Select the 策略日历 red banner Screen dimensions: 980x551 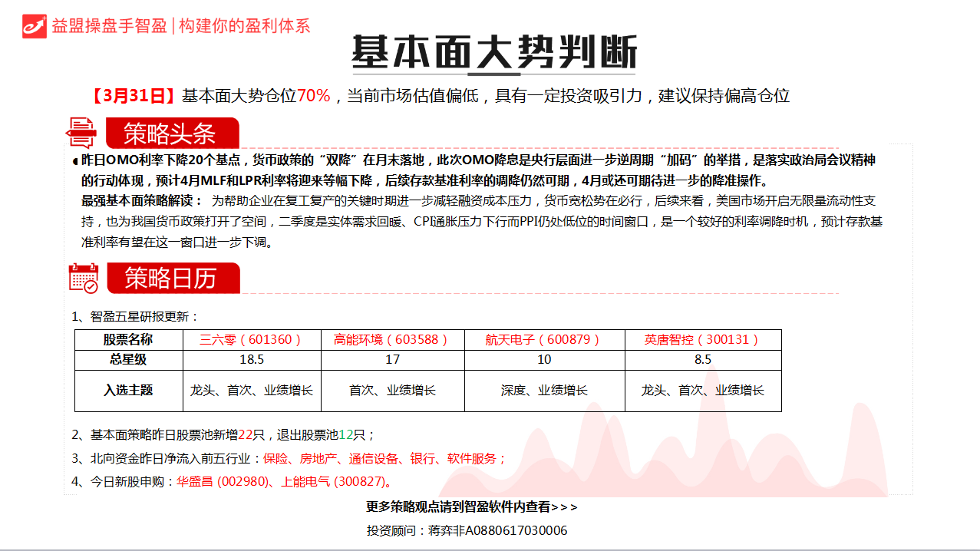tap(173, 278)
